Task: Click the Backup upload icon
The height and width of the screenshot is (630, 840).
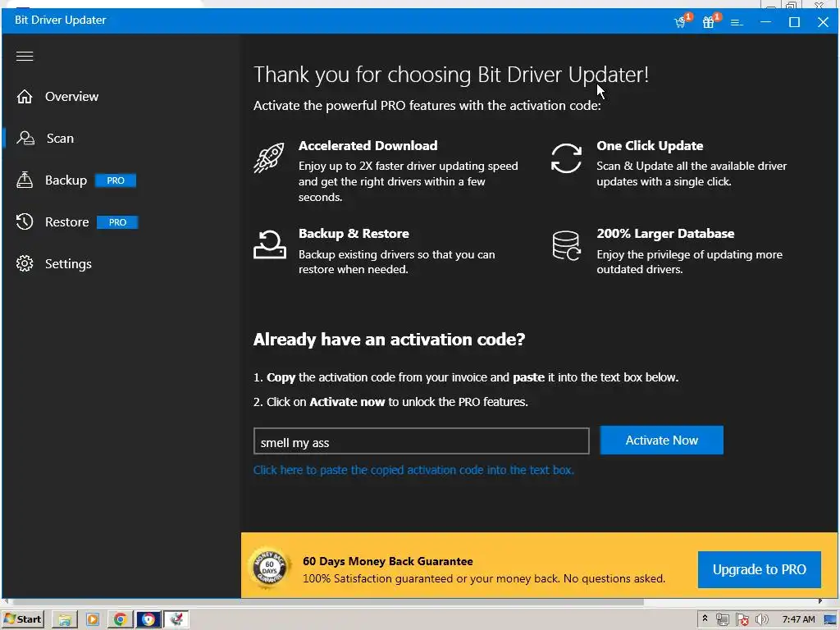Action: tap(25, 180)
